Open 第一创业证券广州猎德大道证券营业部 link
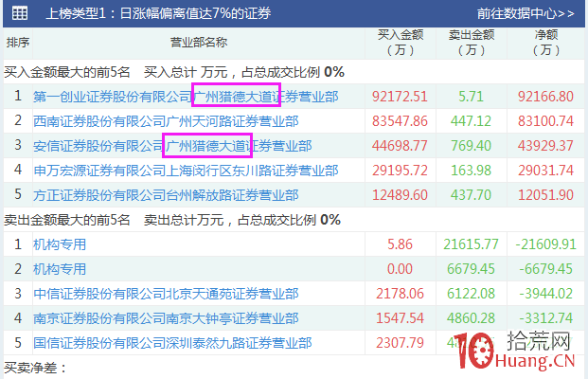Screen dimensions: 588x379 click(186, 97)
